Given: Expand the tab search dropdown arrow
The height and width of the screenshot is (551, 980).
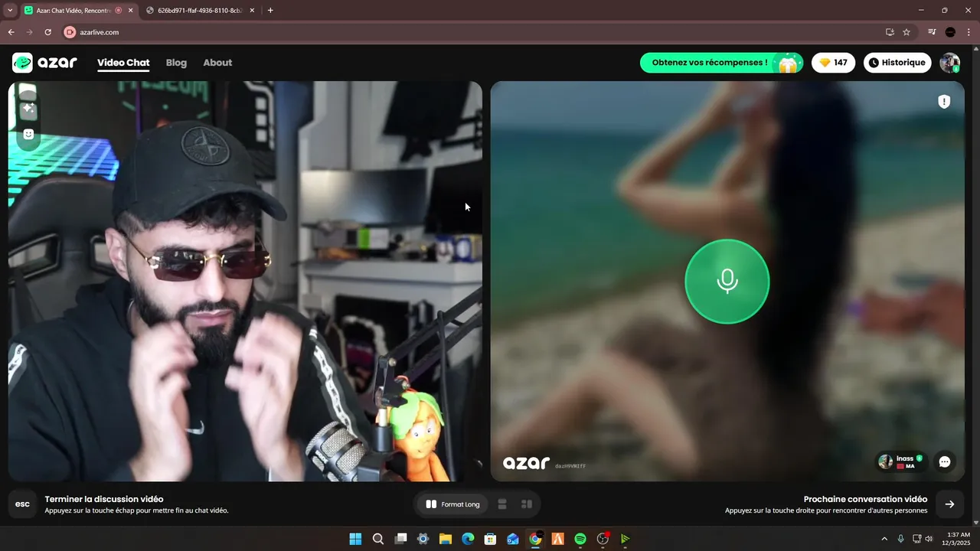Looking at the screenshot, I should pos(9,10).
